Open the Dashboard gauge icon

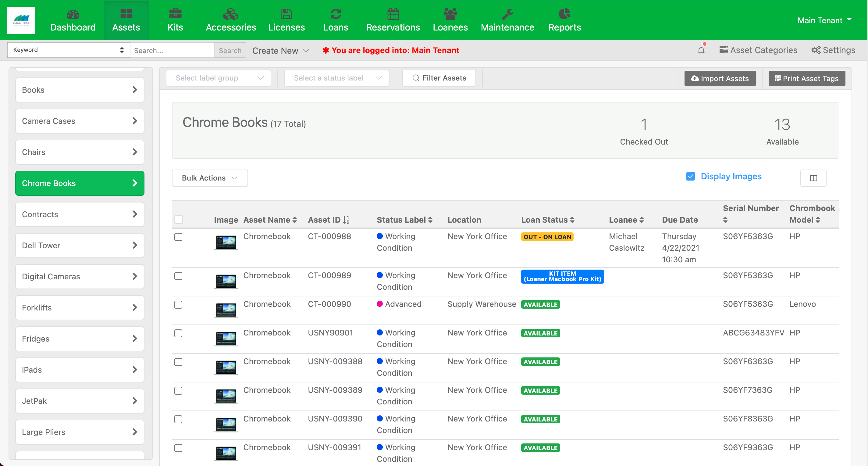coord(73,14)
